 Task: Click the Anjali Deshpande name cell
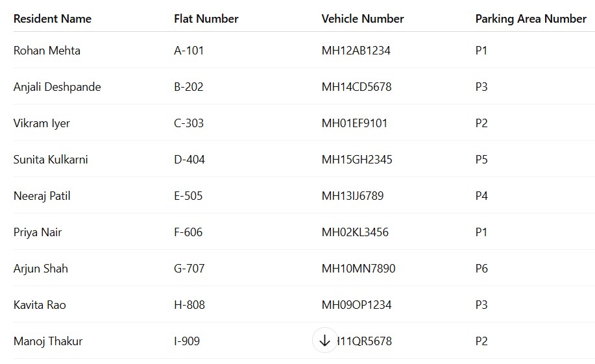(57, 87)
